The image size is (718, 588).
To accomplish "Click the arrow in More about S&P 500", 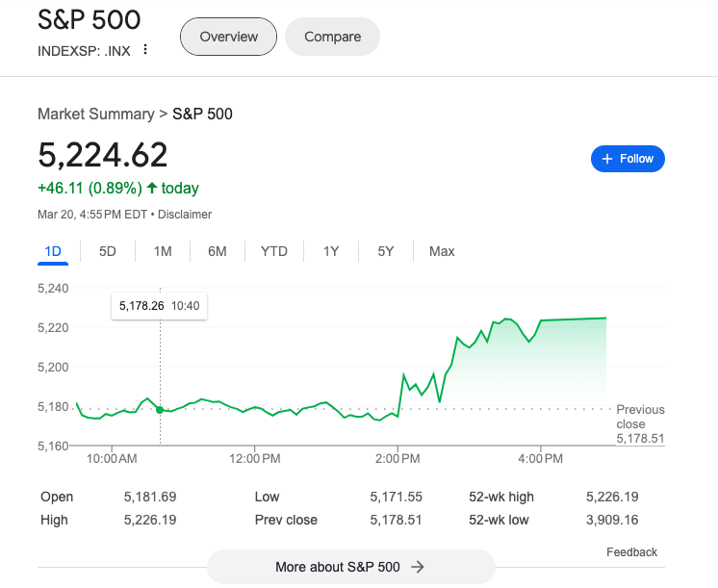I will tap(418, 567).
